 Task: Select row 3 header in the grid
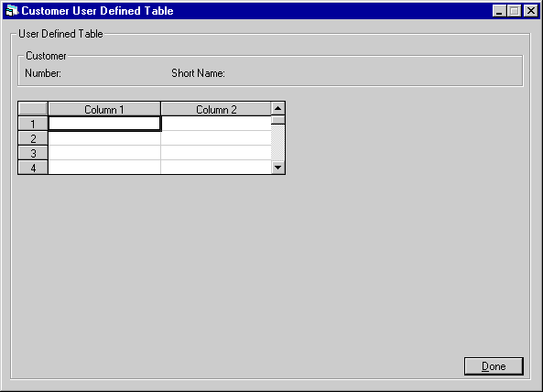(33, 153)
